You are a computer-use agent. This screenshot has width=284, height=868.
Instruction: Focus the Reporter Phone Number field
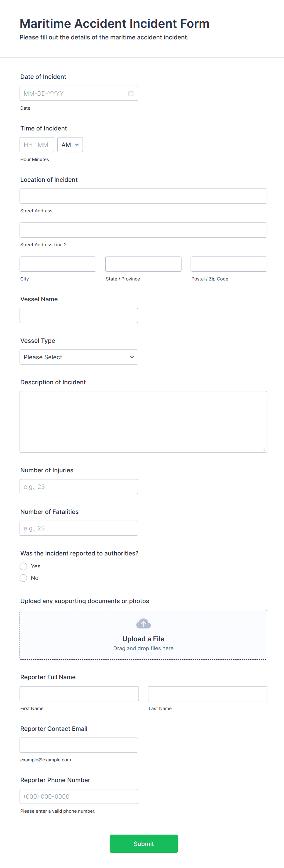pyautogui.click(x=79, y=797)
